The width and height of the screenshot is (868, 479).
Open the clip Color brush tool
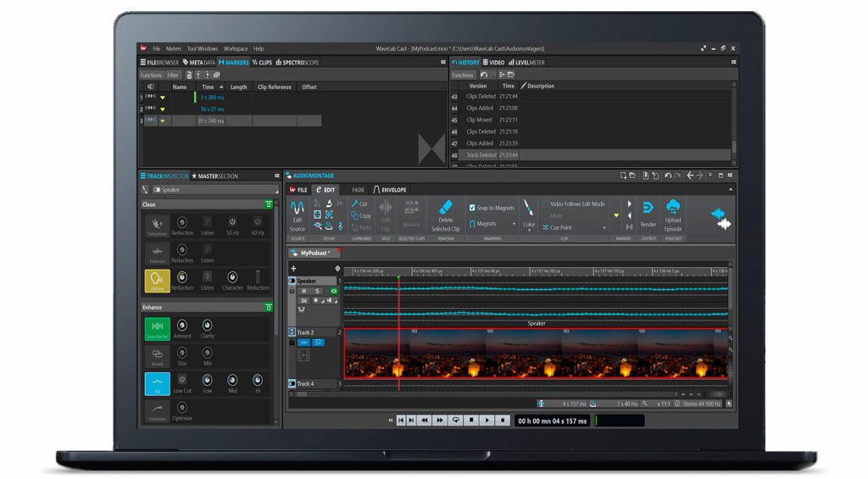pyautogui.click(x=529, y=209)
